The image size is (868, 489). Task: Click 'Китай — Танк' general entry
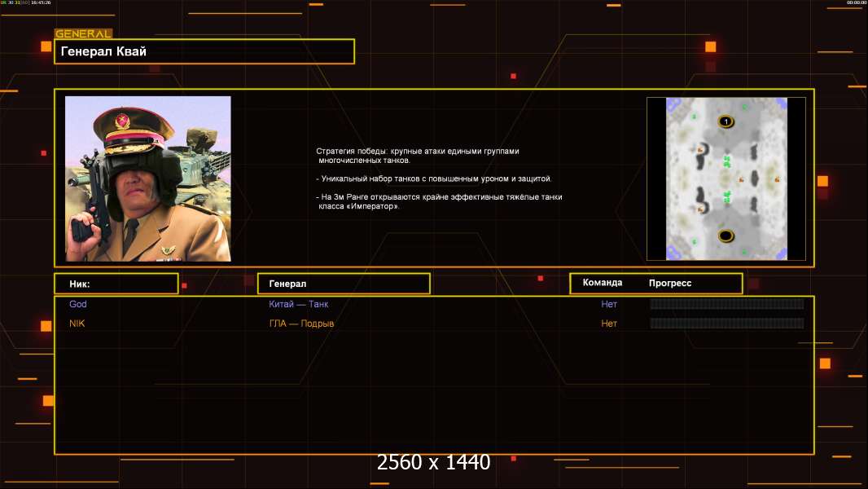tap(299, 304)
